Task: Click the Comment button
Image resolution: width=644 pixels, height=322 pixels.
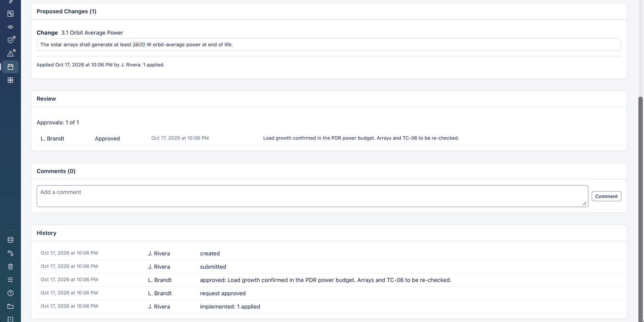Action: [x=606, y=196]
